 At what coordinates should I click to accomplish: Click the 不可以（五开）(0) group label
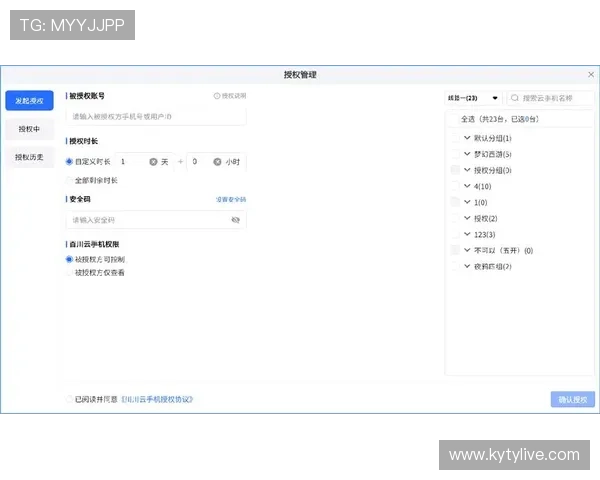[504, 250]
